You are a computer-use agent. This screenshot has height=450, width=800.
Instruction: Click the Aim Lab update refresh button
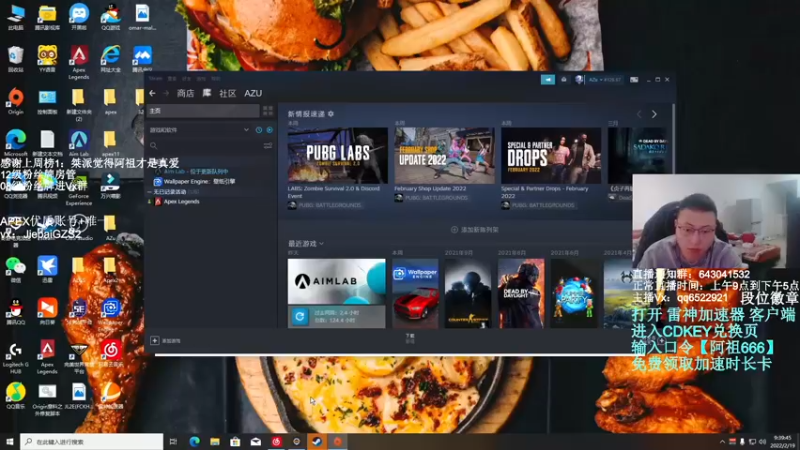click(299, 316)
